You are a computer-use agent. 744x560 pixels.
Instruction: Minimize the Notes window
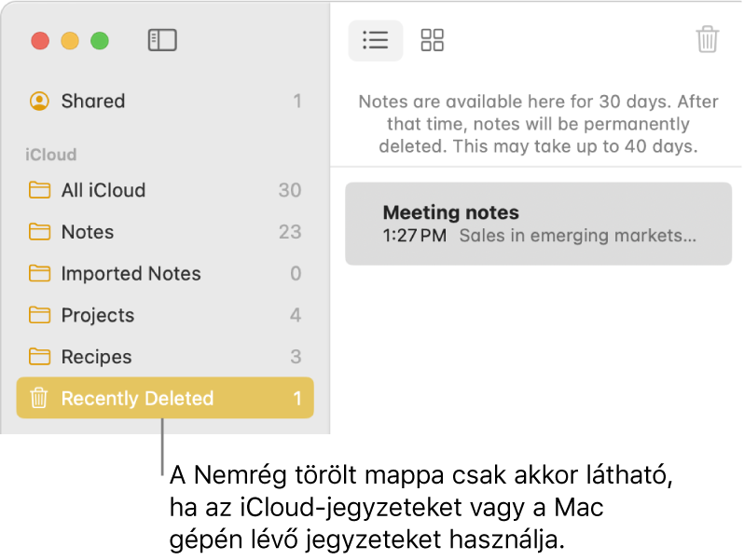click(70, 41)
